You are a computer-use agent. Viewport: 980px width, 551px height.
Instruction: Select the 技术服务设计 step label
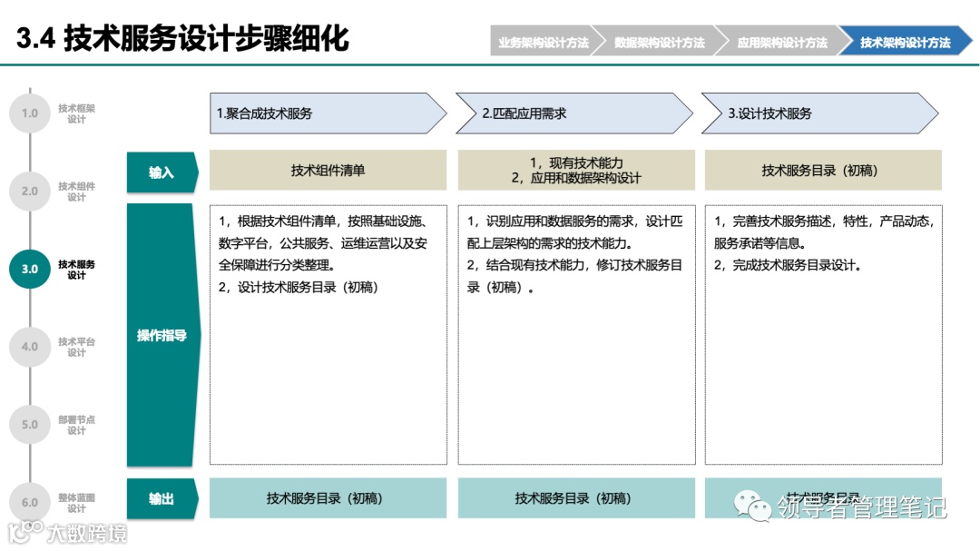pyautogui.click(x=77, y=269)
